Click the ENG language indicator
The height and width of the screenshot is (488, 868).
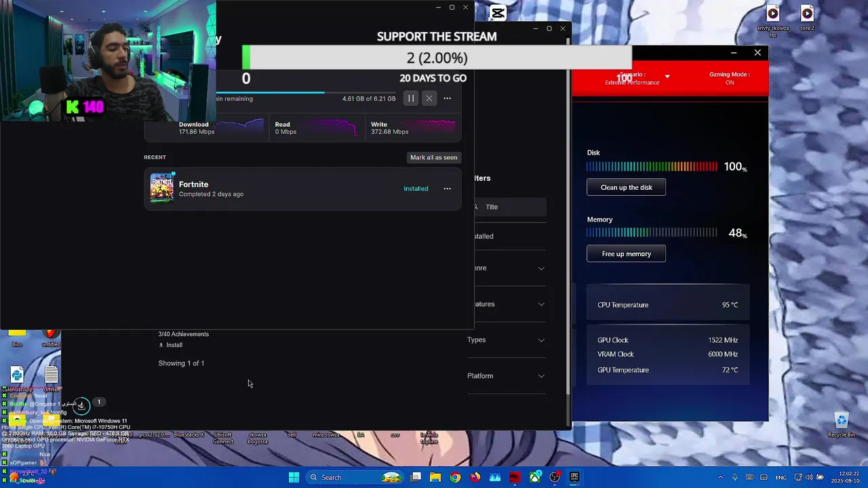click(x=781, y=477)
